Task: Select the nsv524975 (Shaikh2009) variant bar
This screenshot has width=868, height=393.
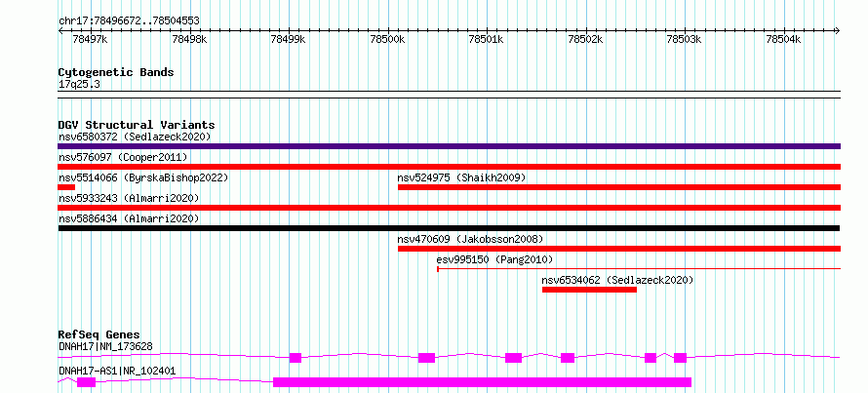Action: (x=619, y=187)
